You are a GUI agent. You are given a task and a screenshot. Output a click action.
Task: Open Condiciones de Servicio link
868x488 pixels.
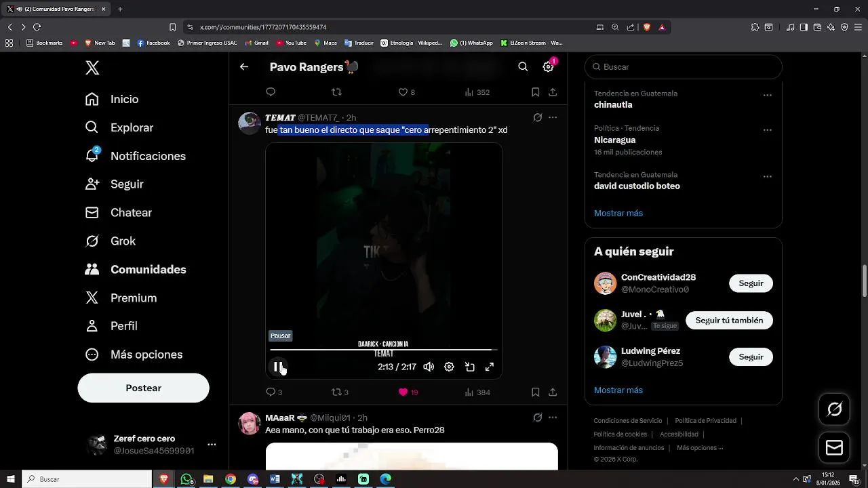[x=628, y=421]
